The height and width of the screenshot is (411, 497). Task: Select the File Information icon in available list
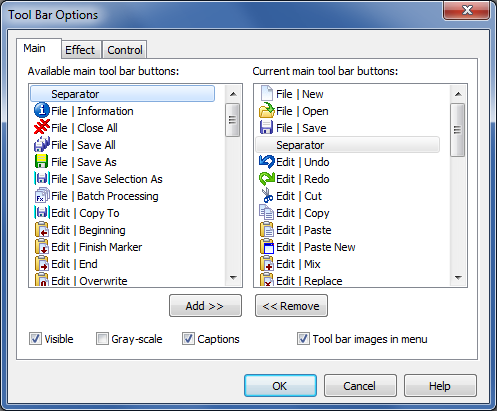42,111
